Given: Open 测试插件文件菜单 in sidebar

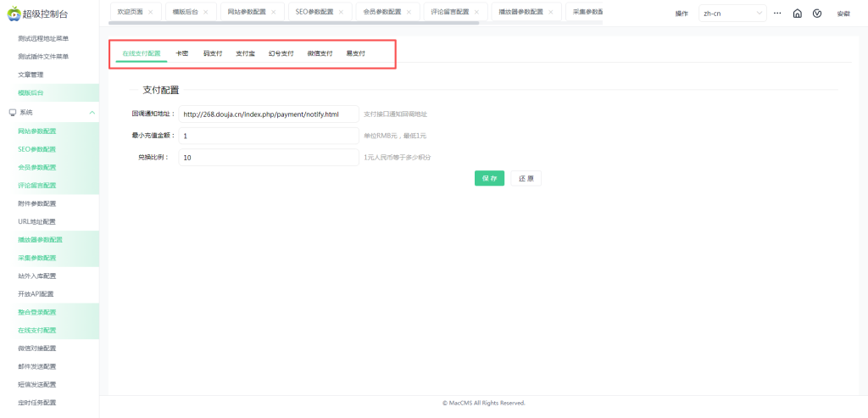Looking at the screenshot, I should 43,57.
